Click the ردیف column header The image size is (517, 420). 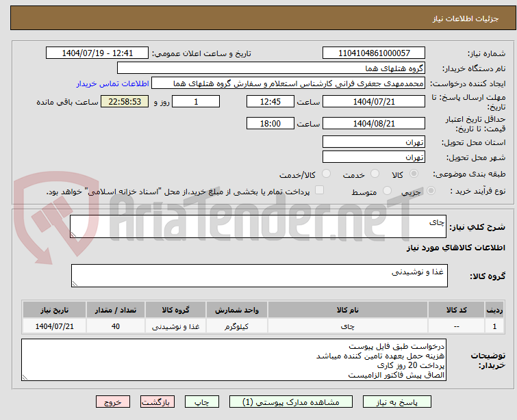tap(494, 310)
